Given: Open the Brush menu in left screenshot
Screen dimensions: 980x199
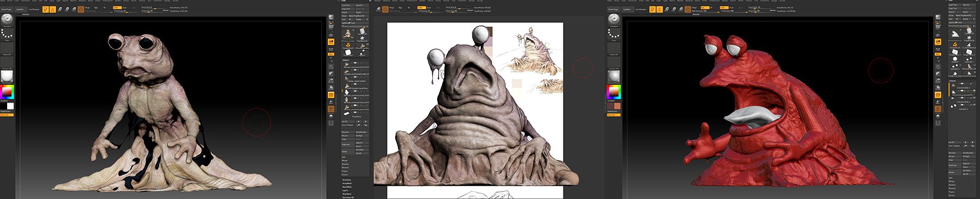Looking at the screenshot, I should 10,1.
